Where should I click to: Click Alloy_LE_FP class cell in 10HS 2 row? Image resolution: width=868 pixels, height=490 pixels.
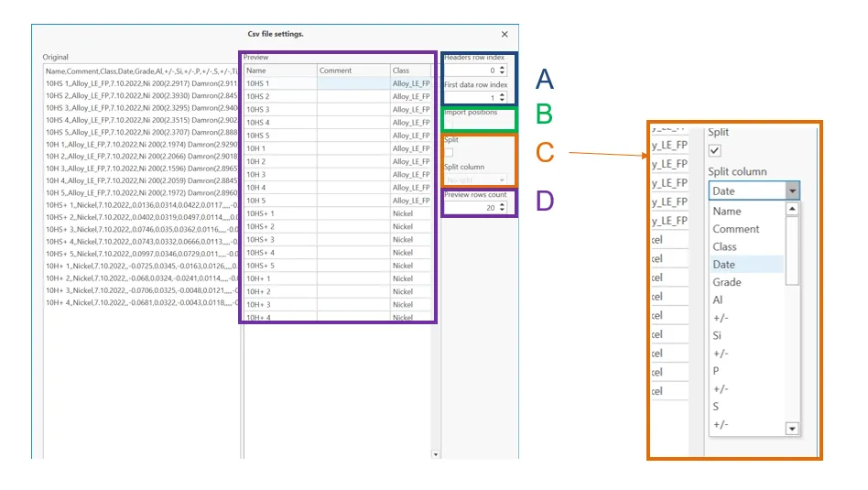[411, 96]
